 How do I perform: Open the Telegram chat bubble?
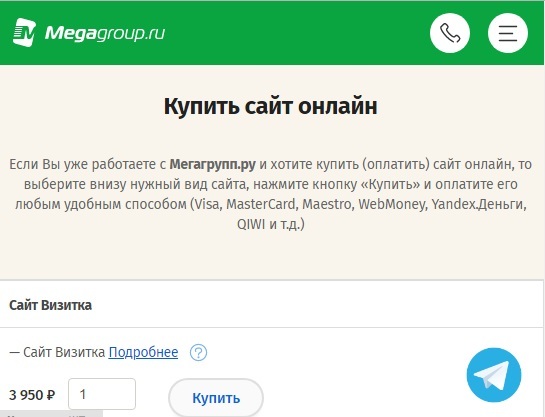[x=494, y=375]
